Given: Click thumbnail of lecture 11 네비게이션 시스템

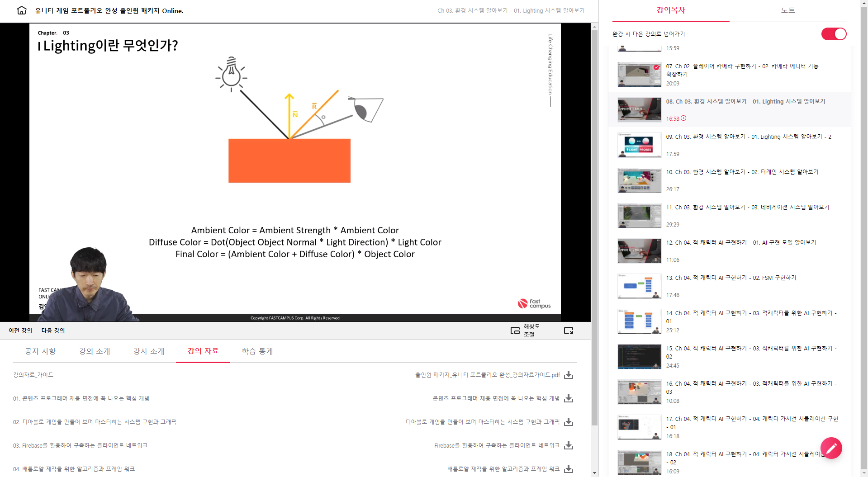Looking at the screenshot, I should (x=639, y=216).
